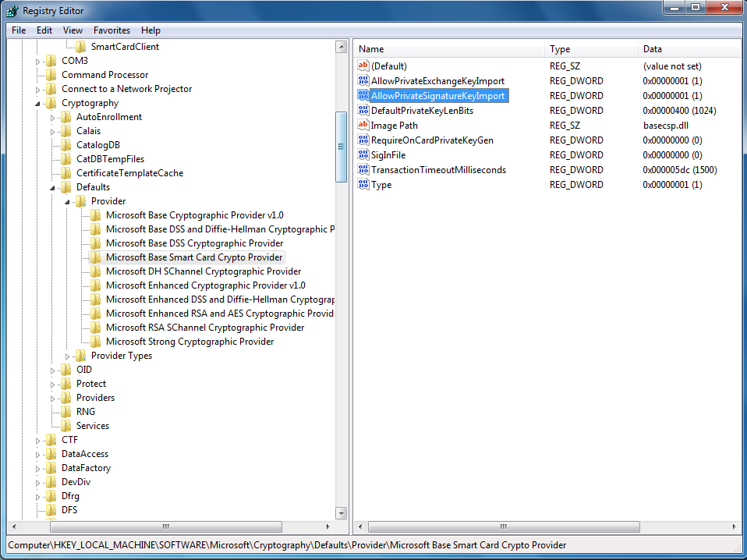Screen dimensions: 747x560
Task: Expand the Protect key
Action: [52, 385]
